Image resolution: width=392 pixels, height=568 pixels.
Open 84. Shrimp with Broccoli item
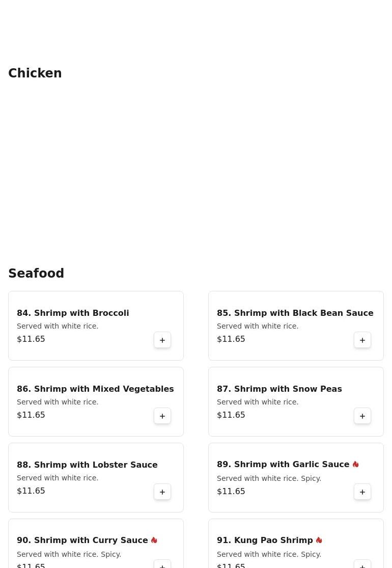pos(73,313)
